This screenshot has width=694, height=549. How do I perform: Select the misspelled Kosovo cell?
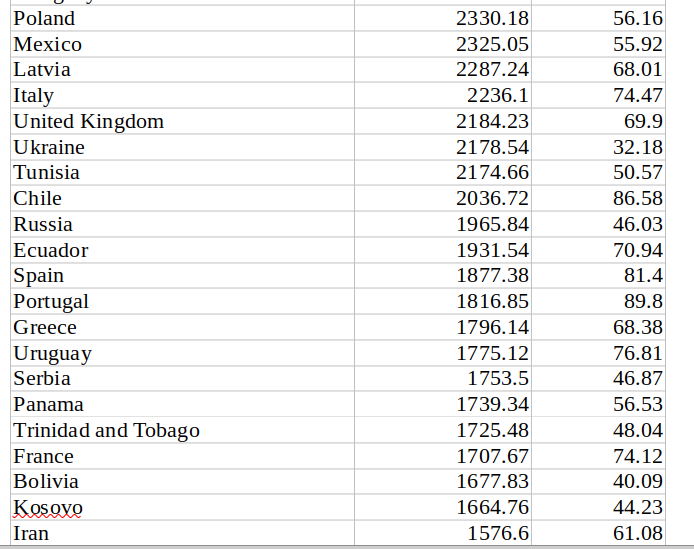point(182,507)
